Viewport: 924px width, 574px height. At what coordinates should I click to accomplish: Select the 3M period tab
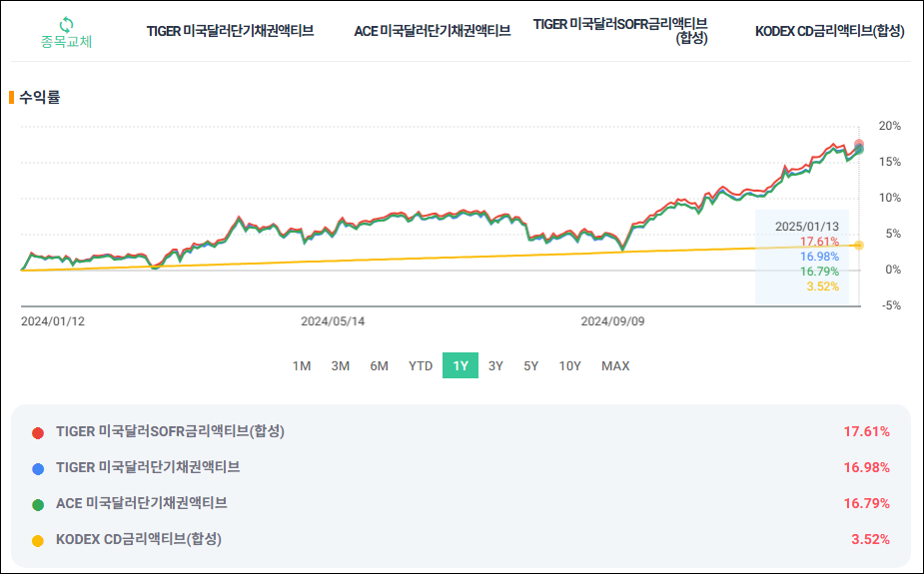[341, 366]
